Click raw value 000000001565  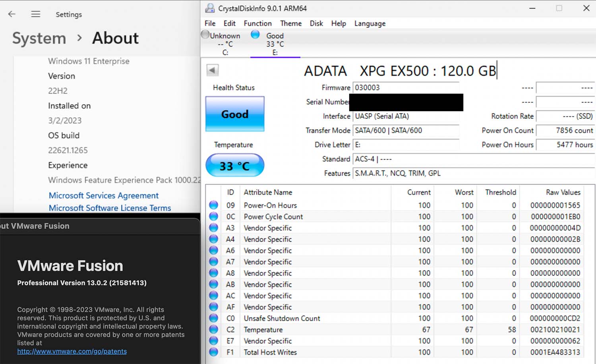click(555, 205)
